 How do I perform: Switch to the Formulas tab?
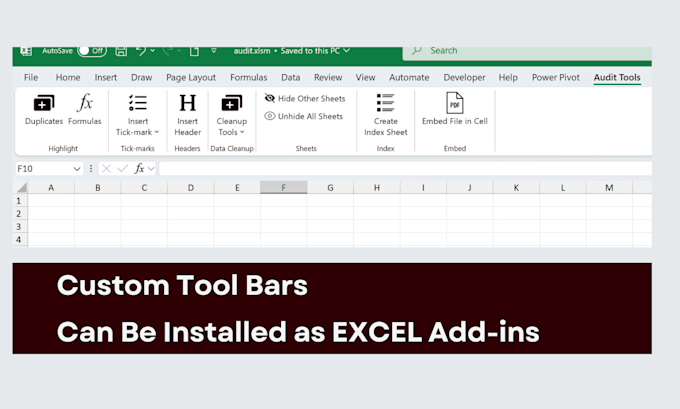248,77
